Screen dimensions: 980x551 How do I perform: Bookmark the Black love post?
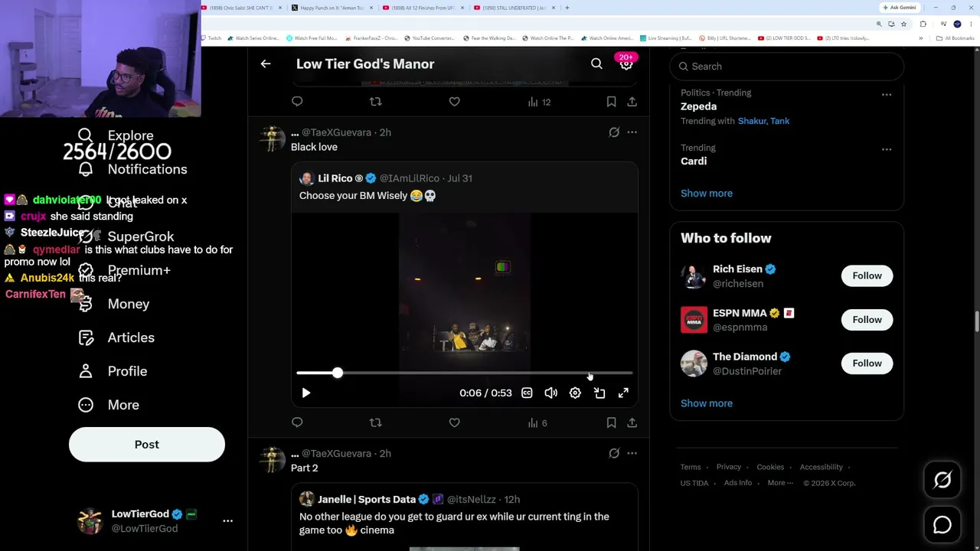point(611,422)
